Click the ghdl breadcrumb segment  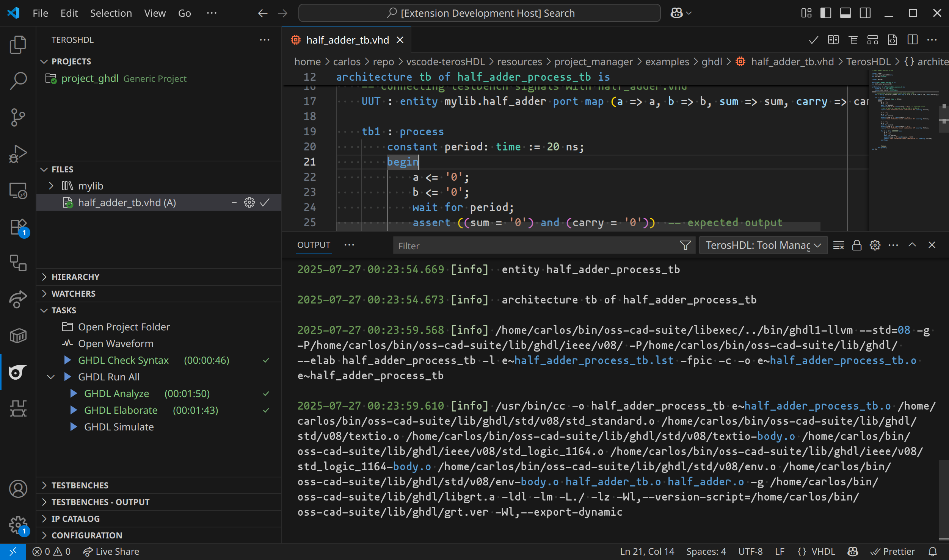pyautogui.click(x=712, y=62)
